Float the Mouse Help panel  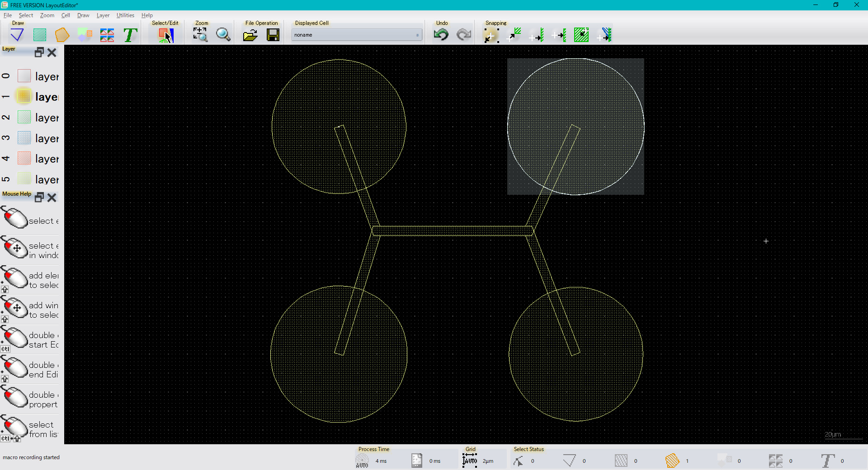click(39, 197)
